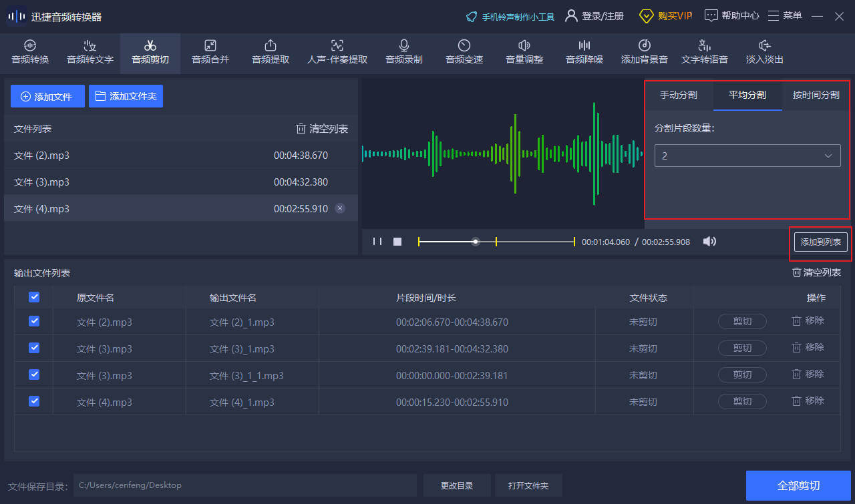Click the 全部剪切 button
This screenshot has width=855, height=504.
pyautogui.click(x=798, y=485)
